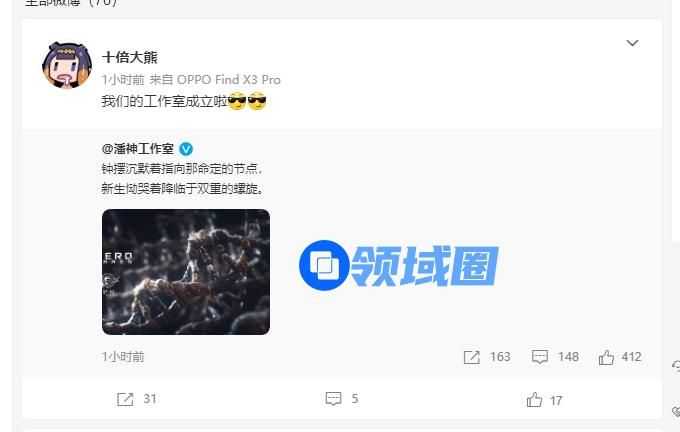680x432 pixels.
Task: Click the 领域圈 watermark logo
Action: (x=399, y=265)
